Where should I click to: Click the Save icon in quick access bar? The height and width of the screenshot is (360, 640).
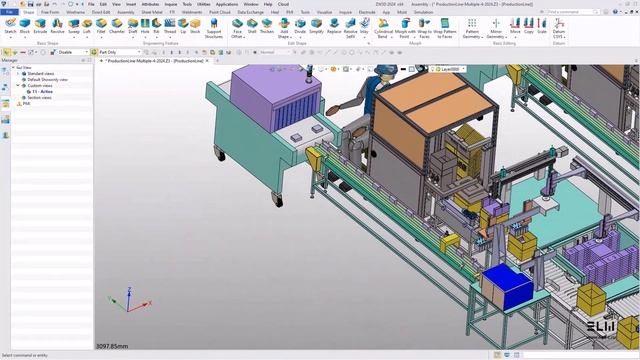coord(31,4)
